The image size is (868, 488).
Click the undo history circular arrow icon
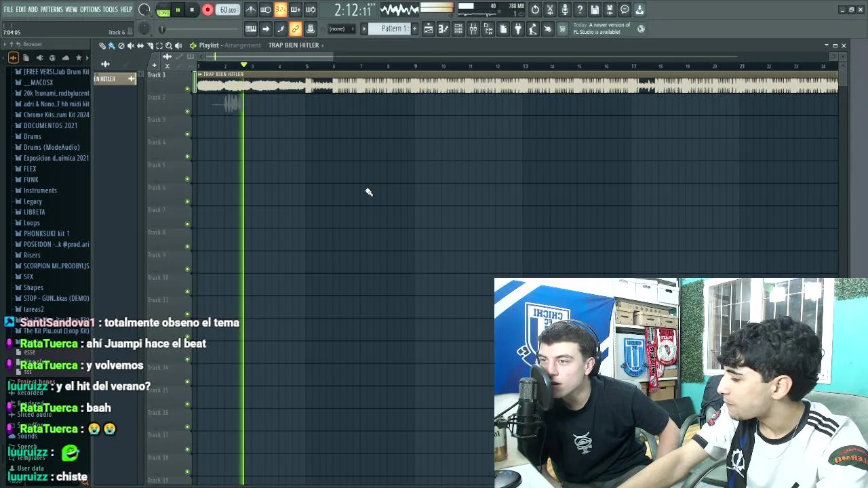pos(535,9)
